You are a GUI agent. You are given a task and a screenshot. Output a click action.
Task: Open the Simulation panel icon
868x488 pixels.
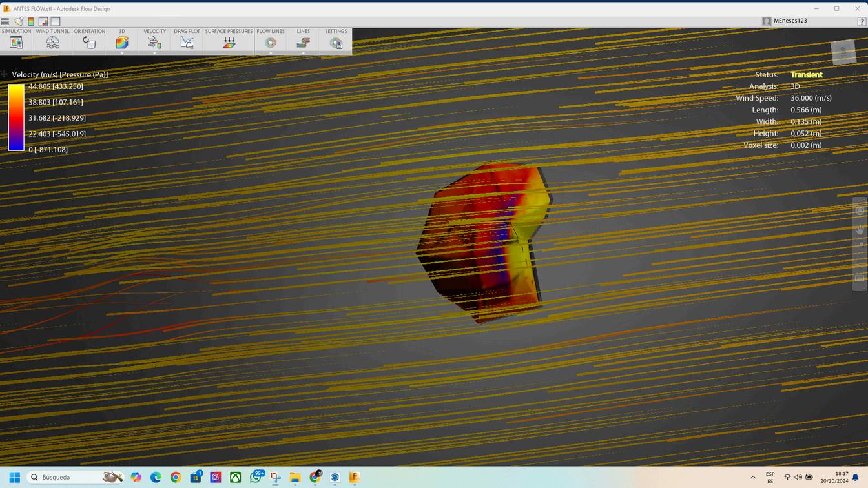click(x=16, y=43)
